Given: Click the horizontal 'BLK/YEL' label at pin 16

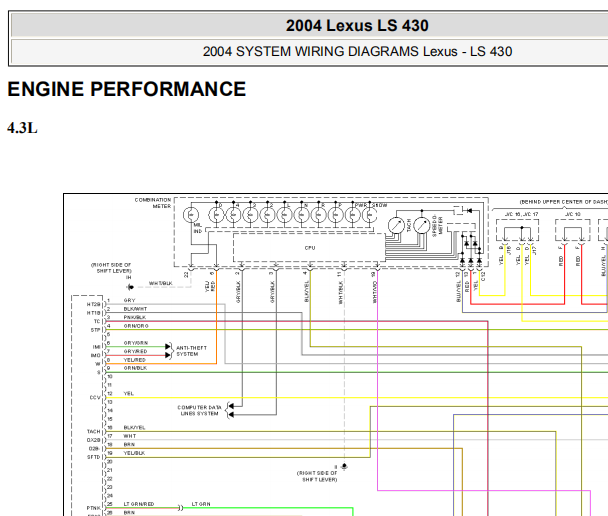Looking at the screenshot, I should pyautogui.click(x=134, y=427).
